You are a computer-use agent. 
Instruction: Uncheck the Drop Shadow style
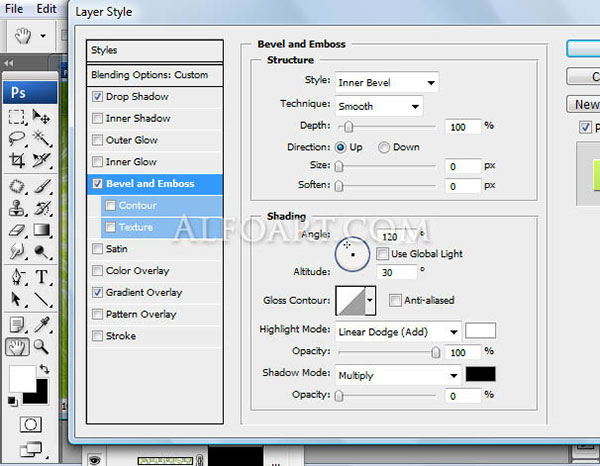(98, 96)
